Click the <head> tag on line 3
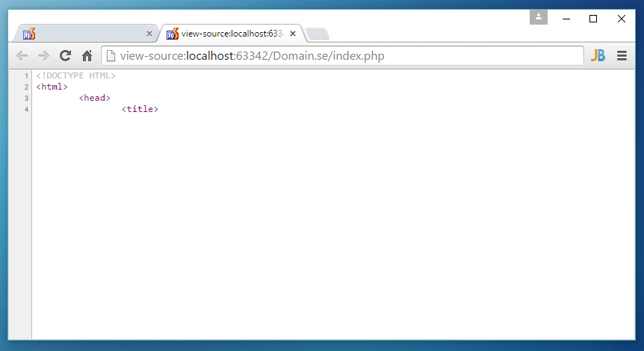Screen dimensions: 644x351 point(94,98)
